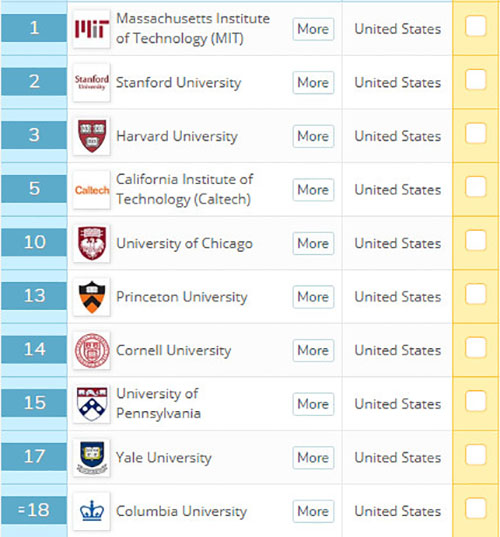The image size is (500, 537).
Task: Open More for Columbia University
Action: (x=313, y=511)
